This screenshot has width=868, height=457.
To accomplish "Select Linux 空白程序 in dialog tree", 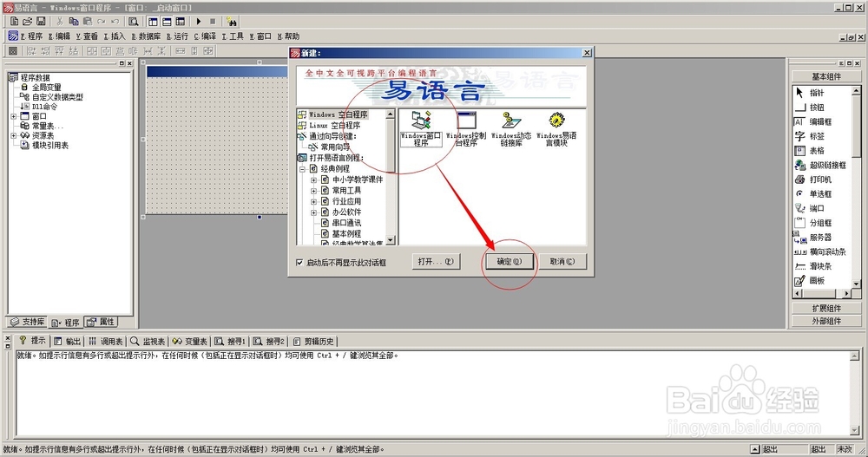I will pyautogui.click(x=334, y=126).
